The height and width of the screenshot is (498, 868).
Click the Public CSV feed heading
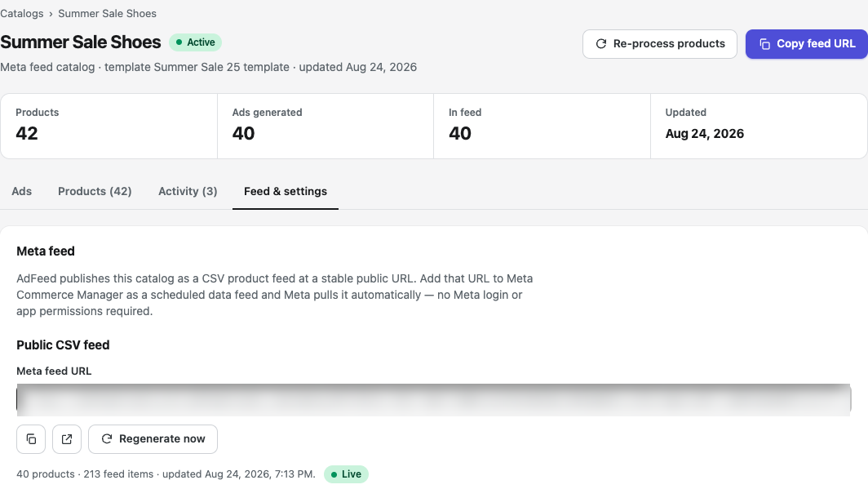[x=63, y=345]
